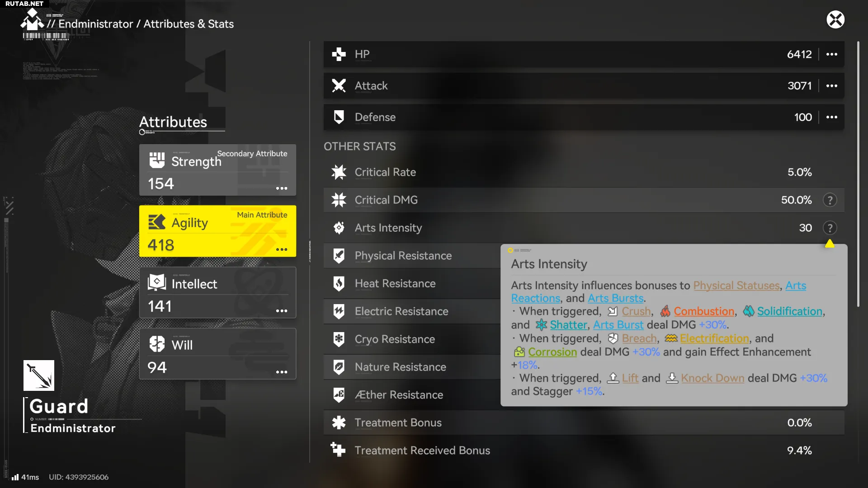Click the HP plus icon
Screen dimensions: 868x488
coord(339,54)
